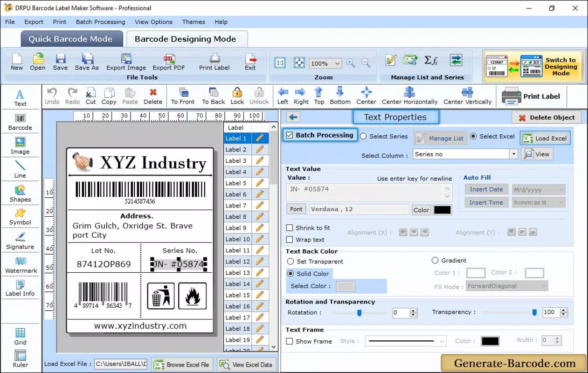Click the Browse Excel File button
Viewport: 588px width, 373px height.
[182, 365]
